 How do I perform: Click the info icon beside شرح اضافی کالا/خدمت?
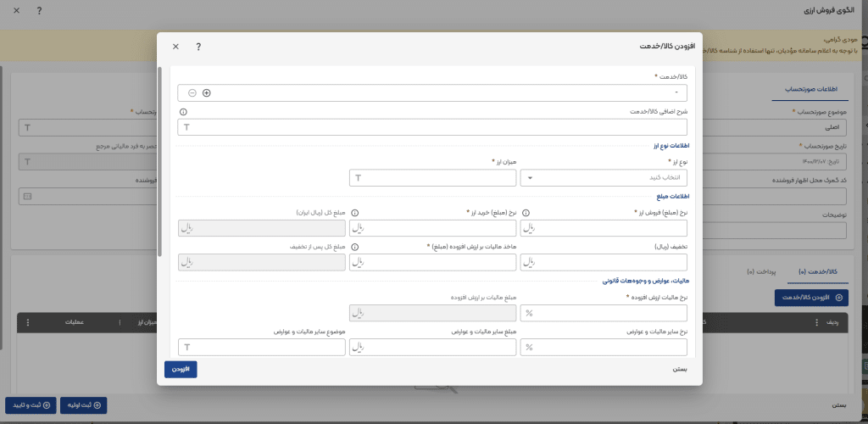coord(183,111)
